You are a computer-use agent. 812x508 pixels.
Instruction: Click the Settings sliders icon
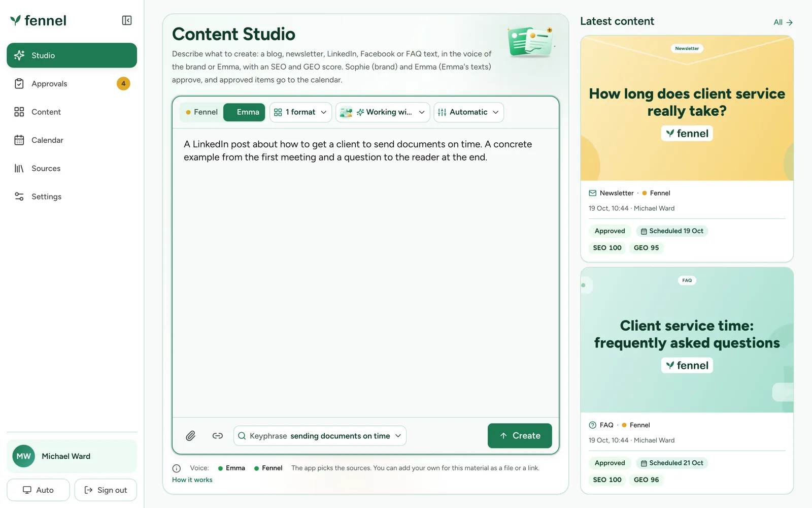click(19, 197)
